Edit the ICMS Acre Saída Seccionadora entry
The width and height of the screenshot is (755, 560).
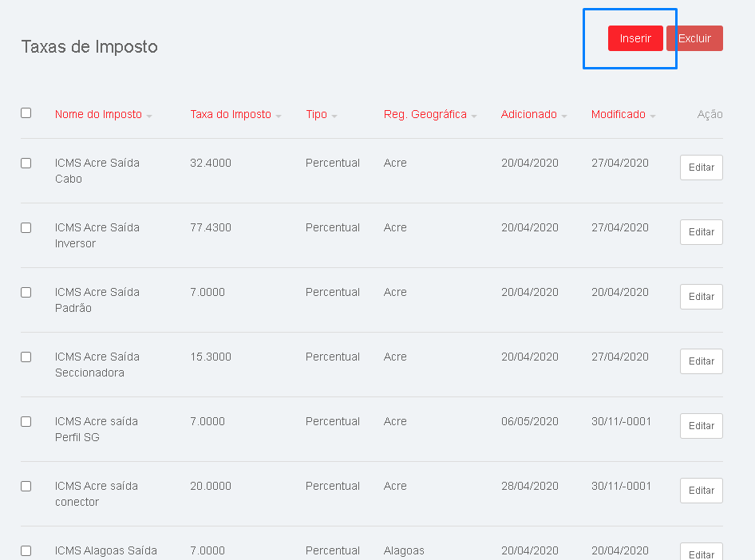701,361
